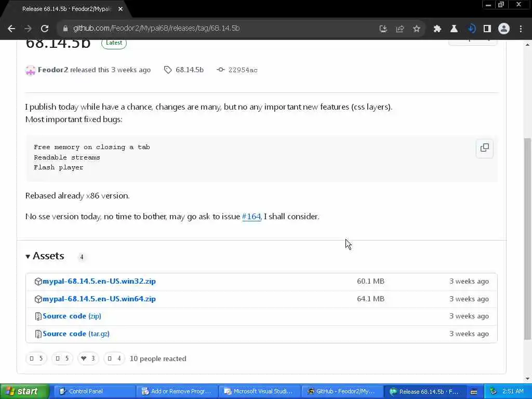532x399 pixels.
Task: Click the Assets count badge 4
Action: (x=82, y=257)
